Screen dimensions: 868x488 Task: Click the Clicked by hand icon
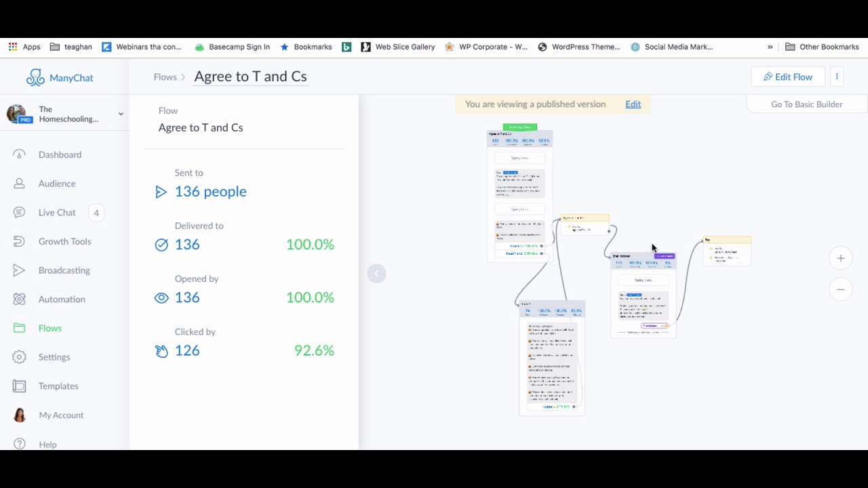click(161, 351)
